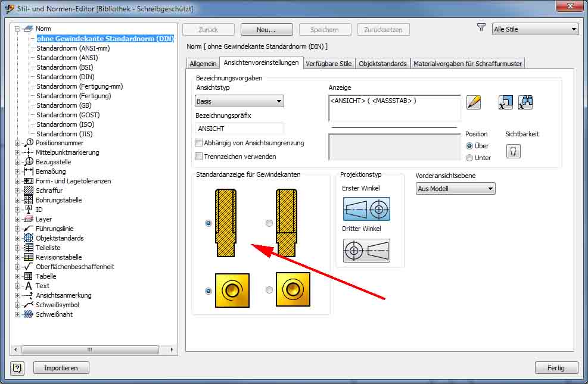The image size is (588, 384).
Task: Click the Zurücksetzen button
Action: (x=383, y=30)
